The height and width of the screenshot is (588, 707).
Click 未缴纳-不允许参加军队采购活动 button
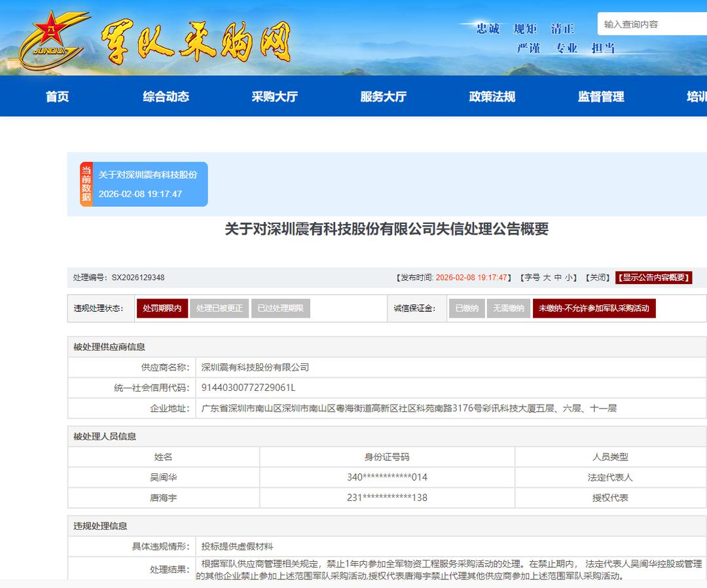[594, 308]
